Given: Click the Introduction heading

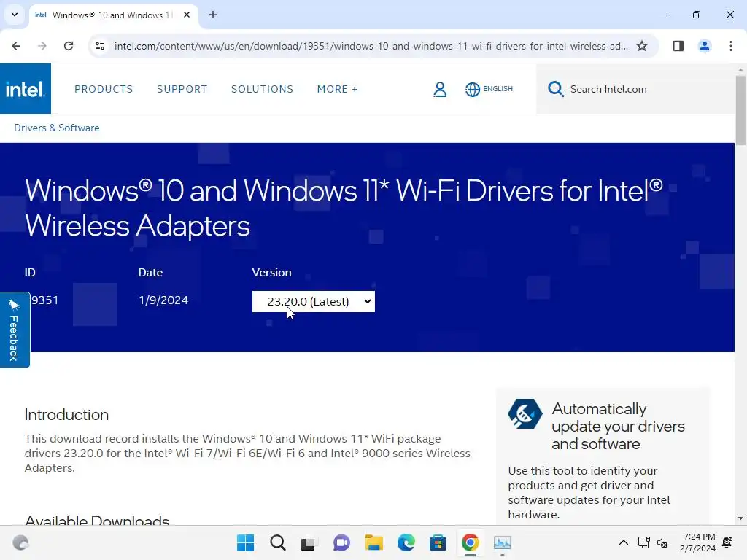Looking at the screenshot, I should (66, 415).
